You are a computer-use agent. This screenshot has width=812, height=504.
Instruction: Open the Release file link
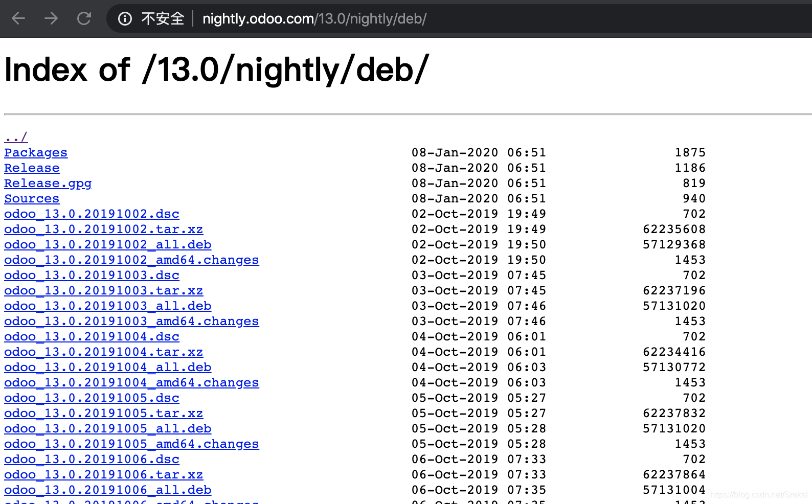click(x=32, y=168)
